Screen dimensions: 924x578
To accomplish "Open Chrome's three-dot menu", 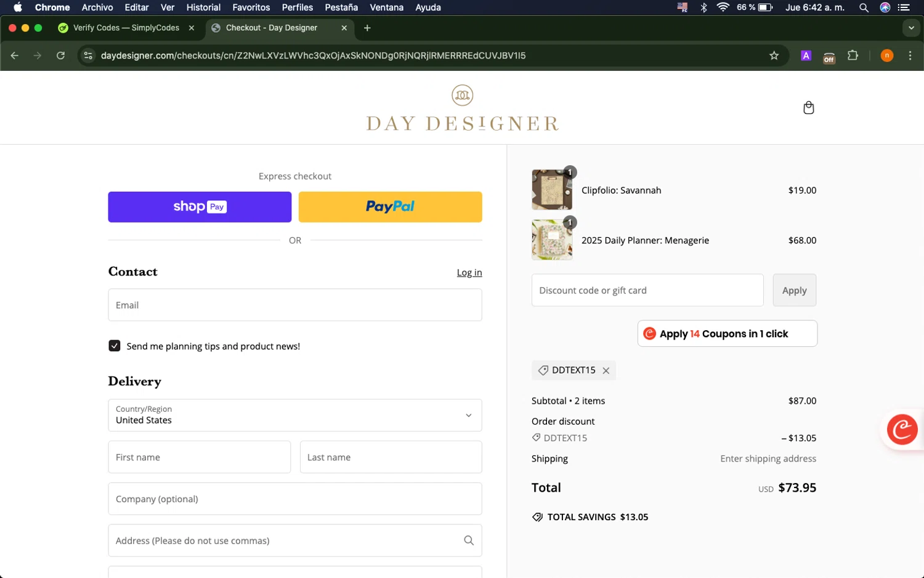I will (910, 55).
